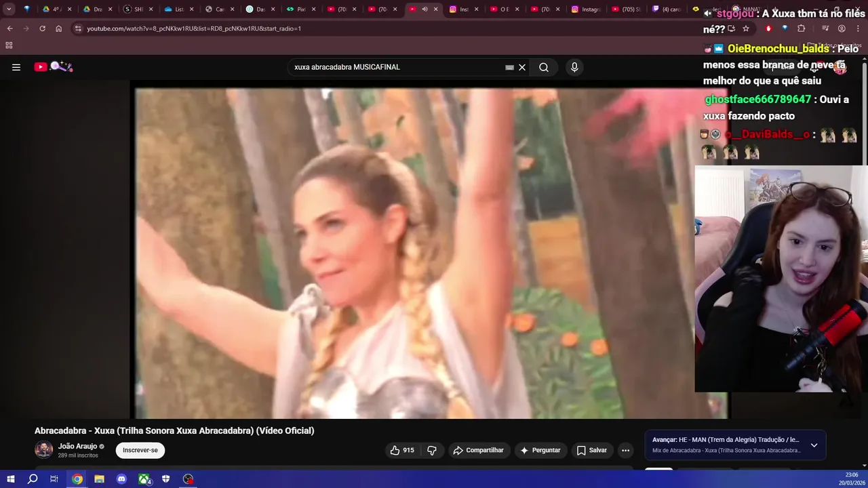Clear the search box text

[522, 67]
